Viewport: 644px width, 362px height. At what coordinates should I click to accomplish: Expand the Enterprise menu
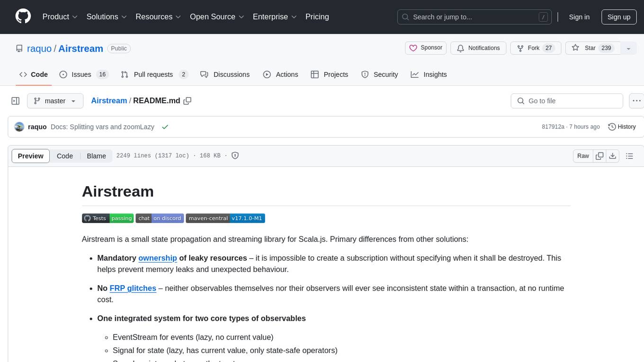pos(275,17)
